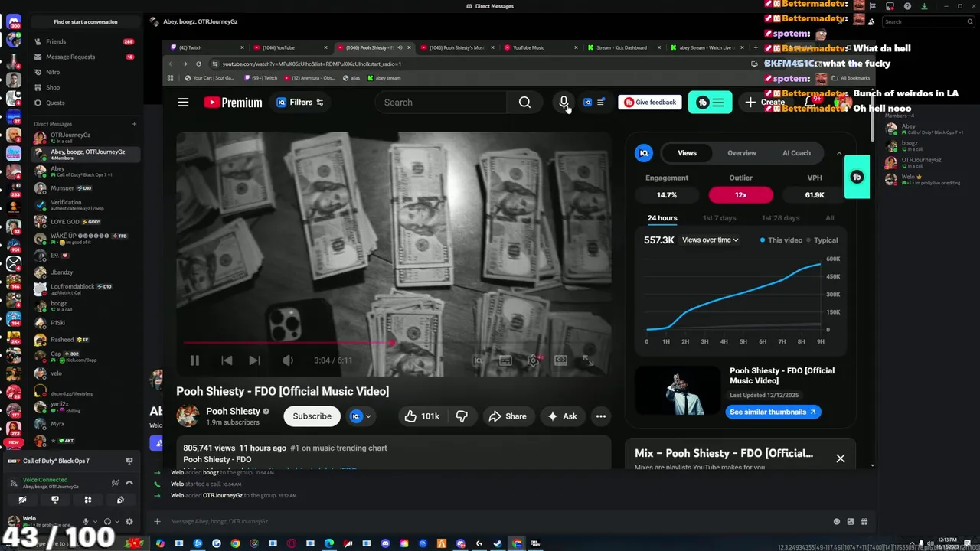This screenshot has height=551, width=980.
Task: Focus the YouTube Search field
Action: point(440,103)
